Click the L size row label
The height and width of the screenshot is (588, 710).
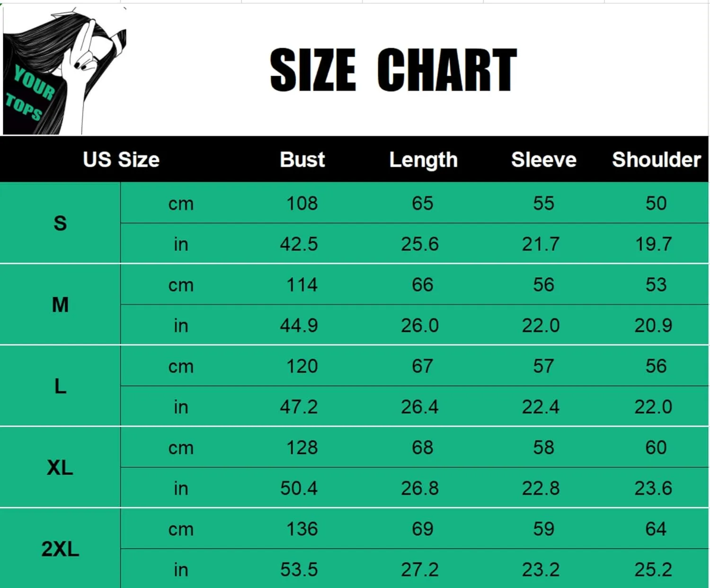(60, 386)
